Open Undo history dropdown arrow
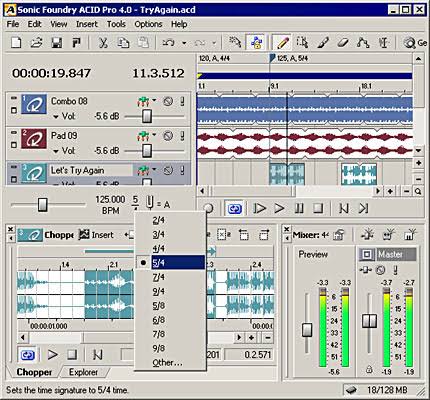Image resolution: width=430 pixels, height=400 pixels. click(x=184, y=43)
